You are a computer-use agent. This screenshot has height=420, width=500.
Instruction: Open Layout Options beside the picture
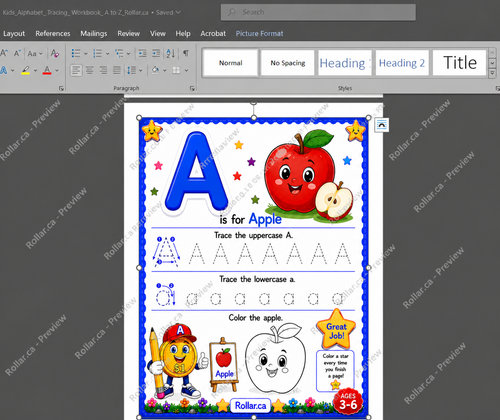[382, 125]
